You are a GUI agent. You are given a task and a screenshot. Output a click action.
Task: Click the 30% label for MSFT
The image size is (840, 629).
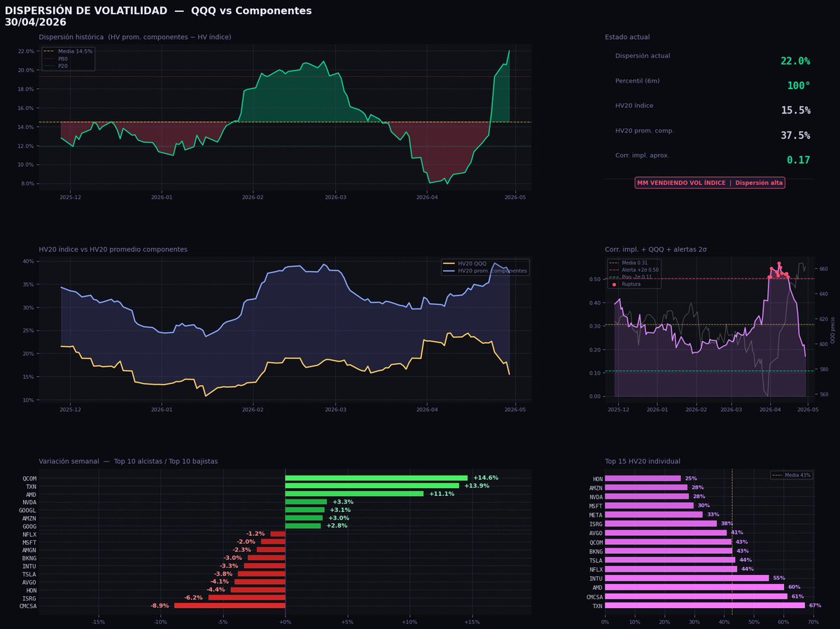703,506
